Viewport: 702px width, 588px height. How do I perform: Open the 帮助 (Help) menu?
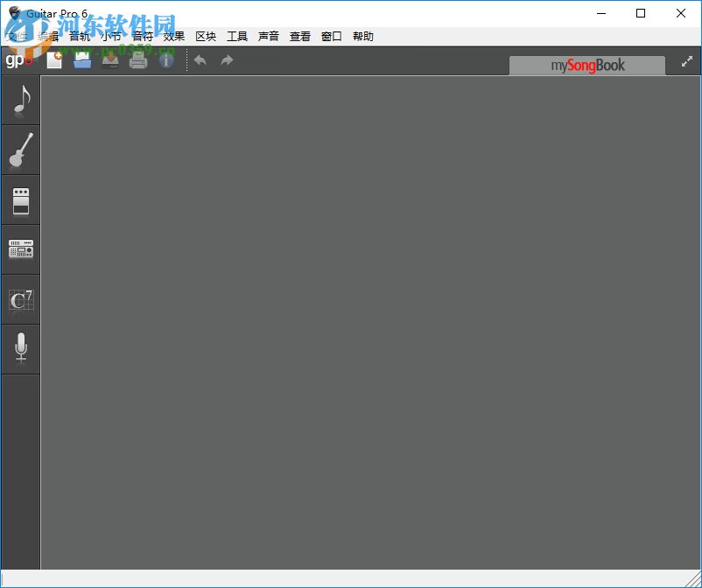pyautogui.click(x=363, y=36)
